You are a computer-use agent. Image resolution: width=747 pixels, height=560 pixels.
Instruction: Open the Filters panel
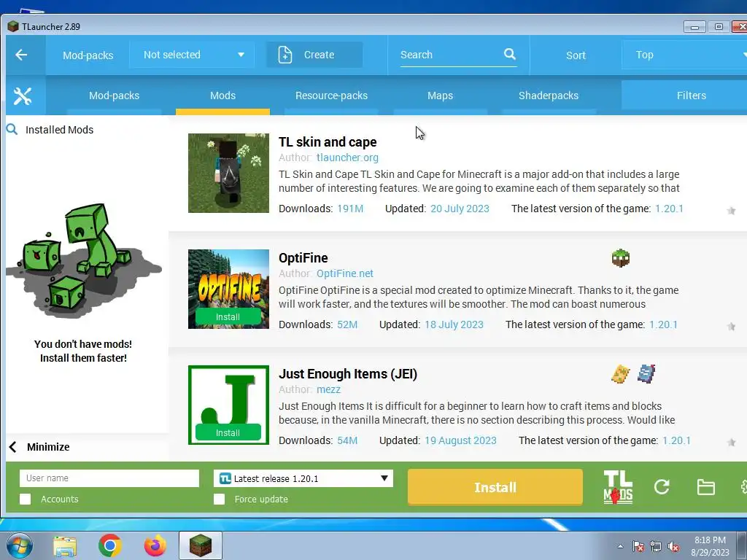pos(684,96)
